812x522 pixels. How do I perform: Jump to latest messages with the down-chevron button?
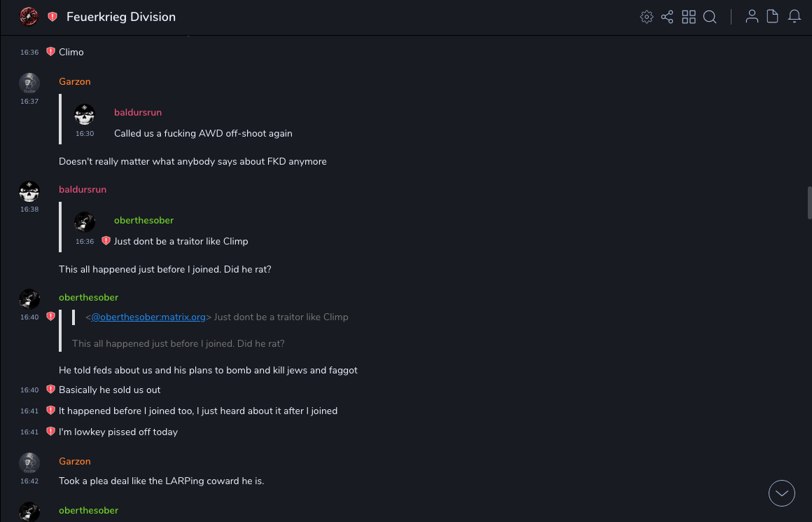tap(781, 493)
